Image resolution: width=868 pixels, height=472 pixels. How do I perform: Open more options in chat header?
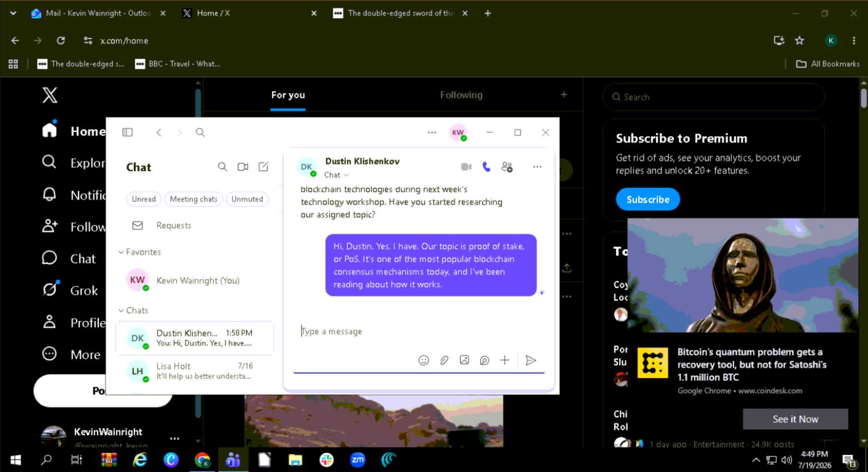tap(537, 167)
